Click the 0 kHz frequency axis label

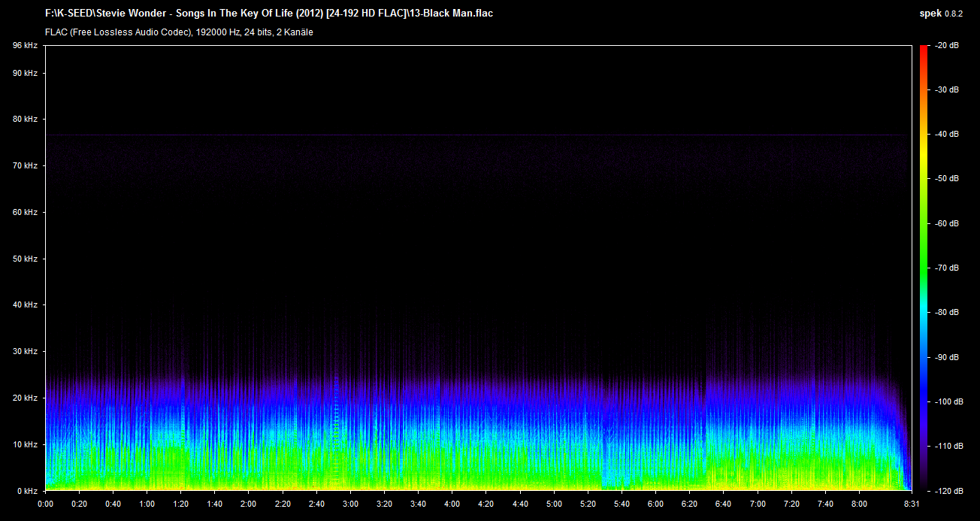(27, 491)
